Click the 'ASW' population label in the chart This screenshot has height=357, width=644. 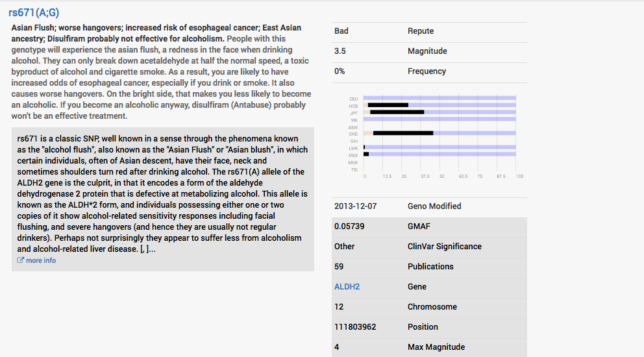[x=353, y=128]
